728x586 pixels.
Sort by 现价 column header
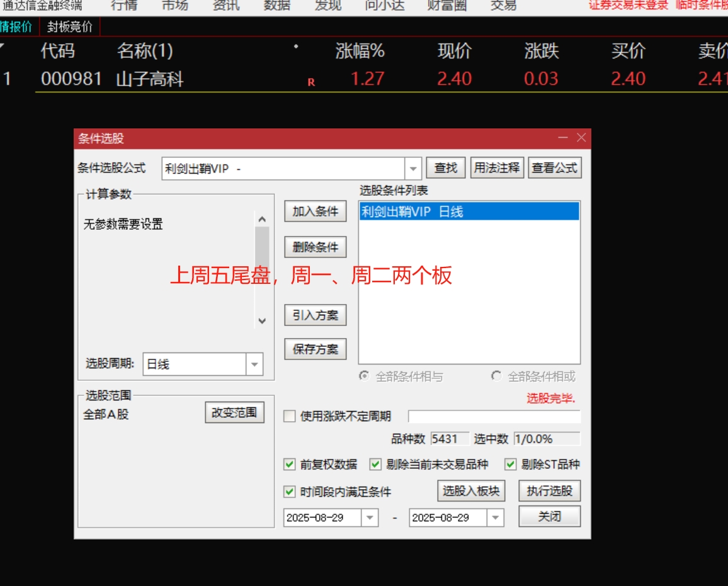coord(455,50)
